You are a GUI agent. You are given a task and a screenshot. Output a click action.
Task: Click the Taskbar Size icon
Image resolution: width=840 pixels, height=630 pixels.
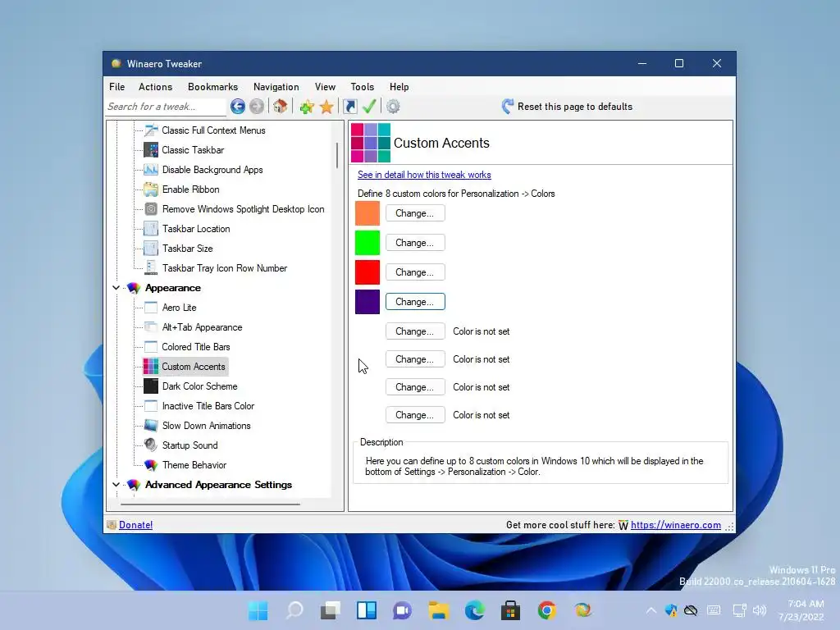151,249
